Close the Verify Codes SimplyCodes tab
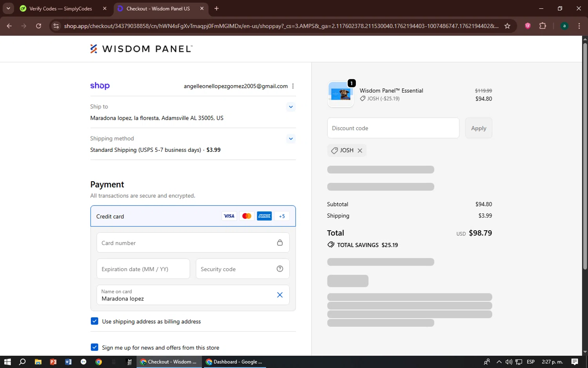588x368 pixels. click(105, 9)
